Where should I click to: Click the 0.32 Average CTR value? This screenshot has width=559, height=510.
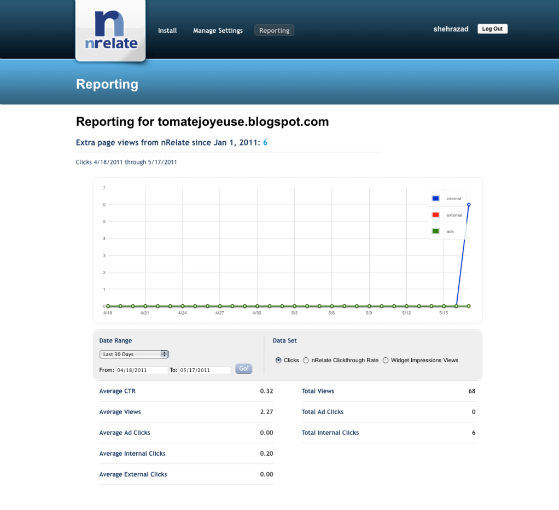pyautogui.click(x=266, y=391)
